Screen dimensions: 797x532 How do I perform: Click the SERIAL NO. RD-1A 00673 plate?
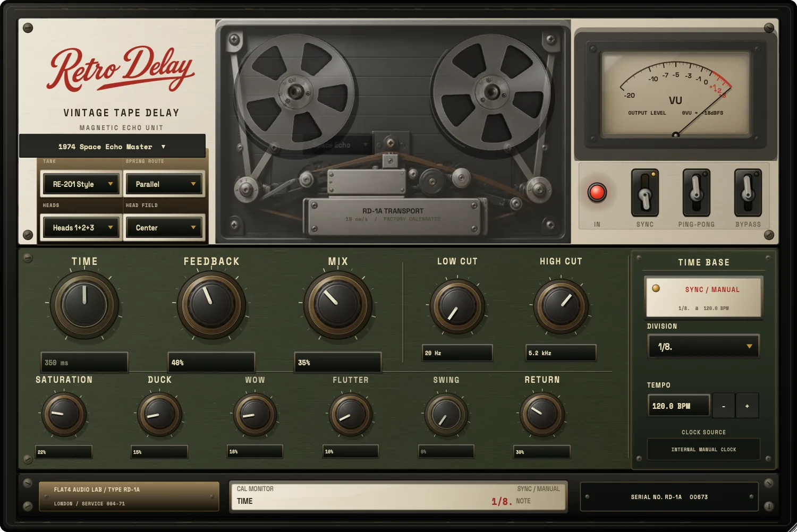tap(669, 497)
